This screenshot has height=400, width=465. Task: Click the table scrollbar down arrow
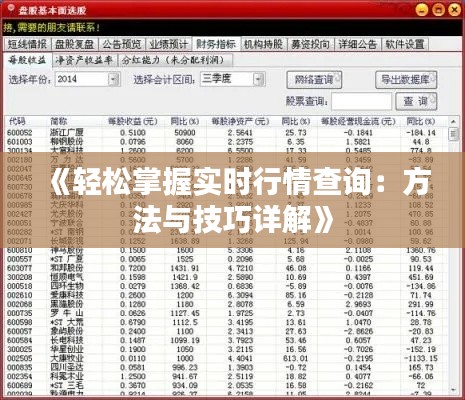tap(453, 389)
